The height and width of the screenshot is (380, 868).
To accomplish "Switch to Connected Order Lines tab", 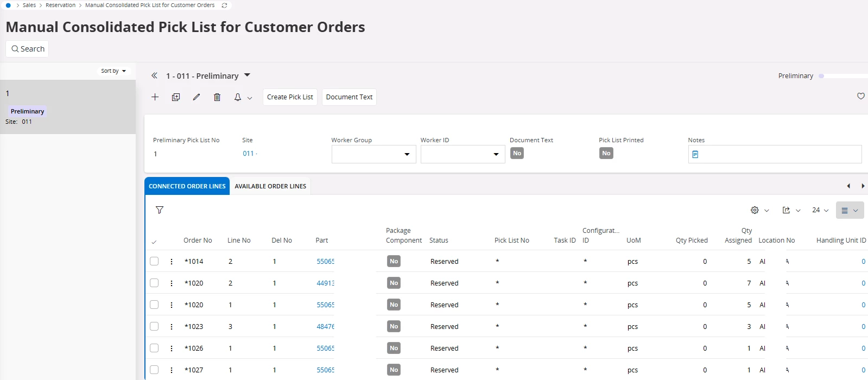I will tap(187, 186).
